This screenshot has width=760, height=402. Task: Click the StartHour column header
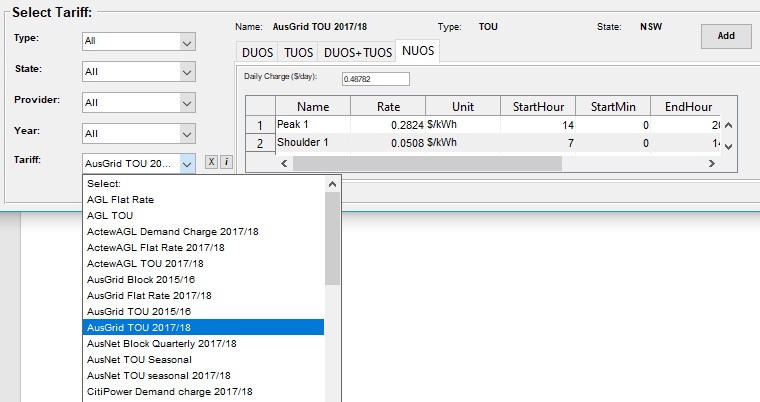click(x=538, y=107)
